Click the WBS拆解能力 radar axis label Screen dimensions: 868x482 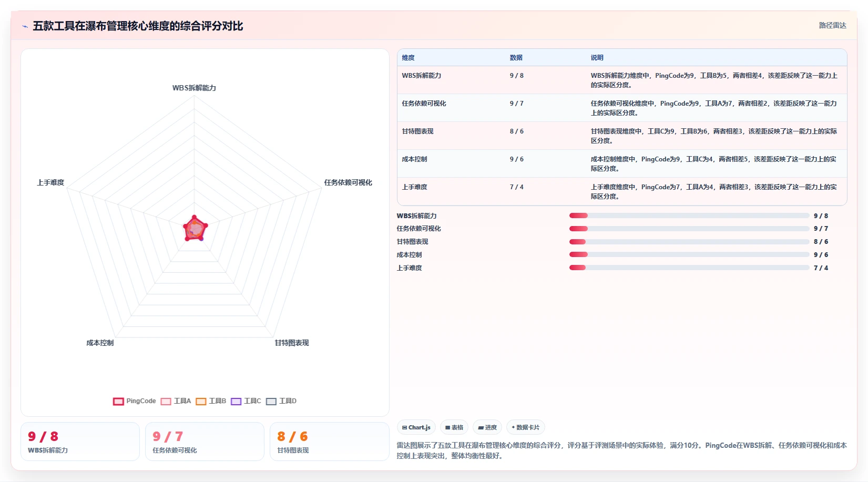coord(194,88)
